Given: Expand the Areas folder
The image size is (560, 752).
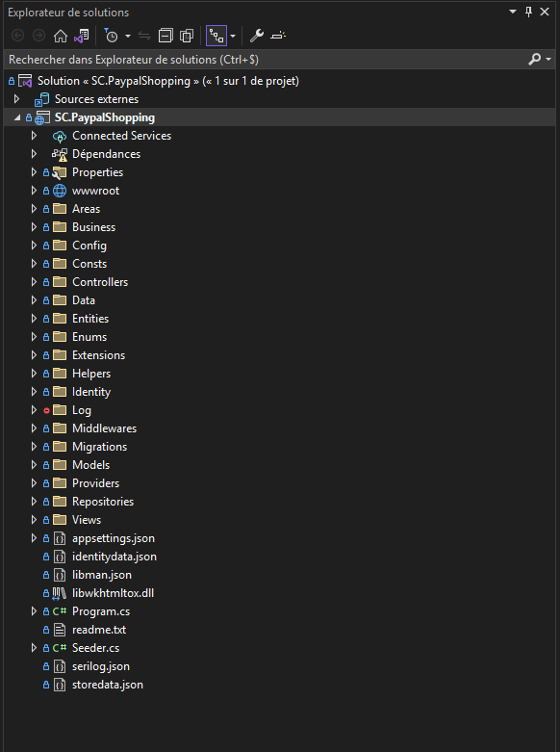Looking at the screenshot, I should 34,209.
